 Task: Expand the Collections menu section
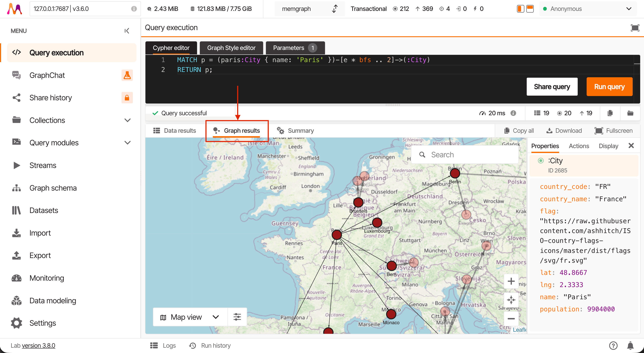click(128, 120)
